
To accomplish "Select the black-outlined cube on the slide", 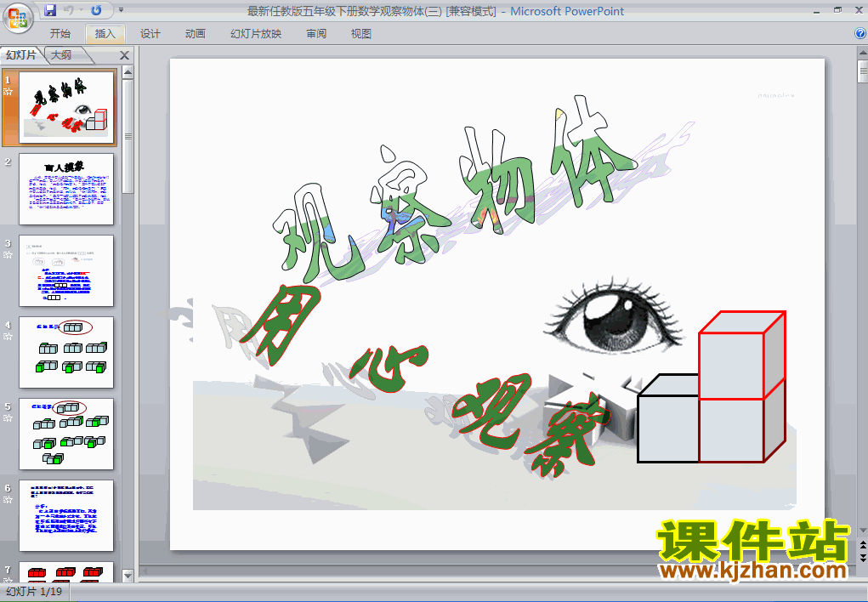I will click(x=668, y=418).
